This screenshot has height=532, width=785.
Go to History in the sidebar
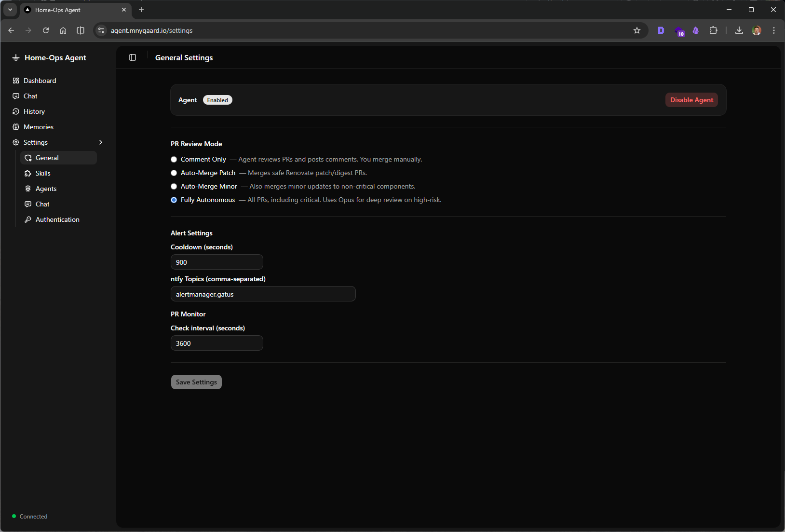click(58, 111)
